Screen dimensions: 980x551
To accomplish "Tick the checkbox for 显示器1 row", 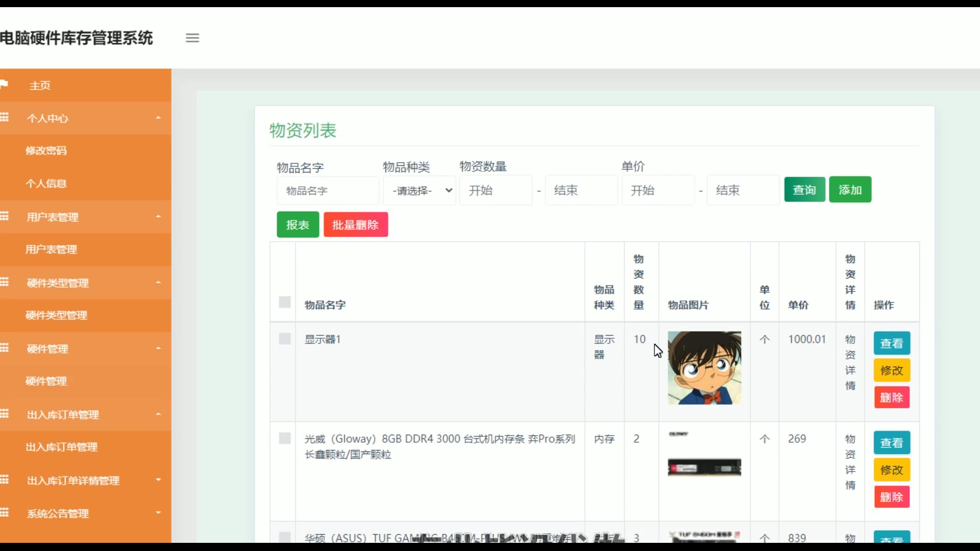I will [285, 339].
